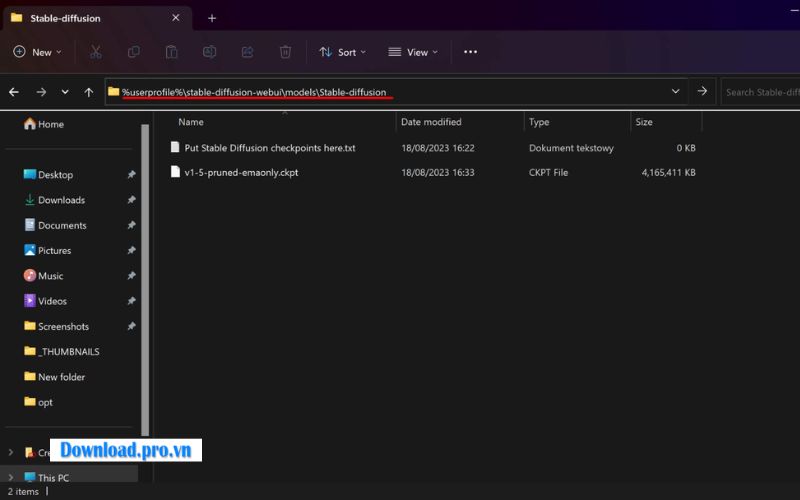800x500 pixels.
Task: Unpin Desktop using its pin icon
Action: pos(131,174)
